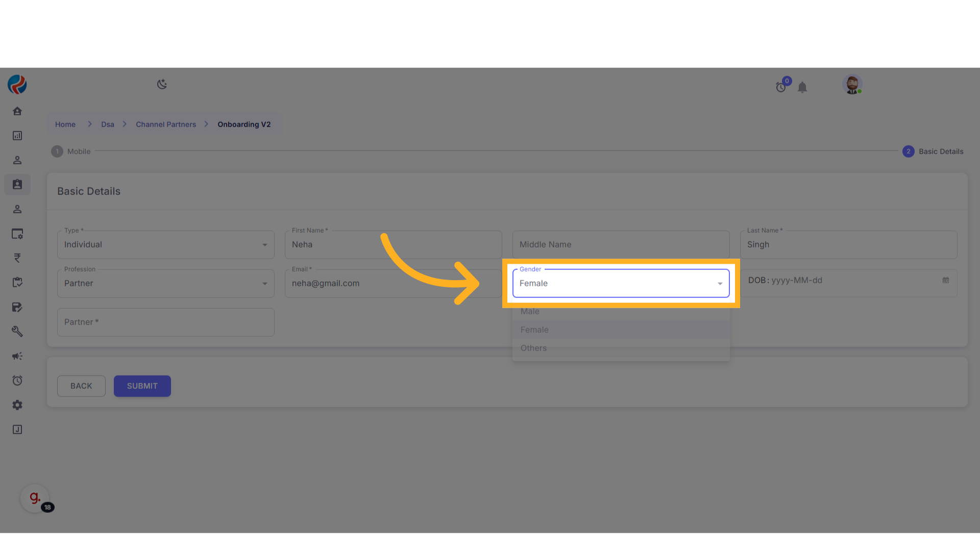The image size is (980, 551).
Task: Click the SUBMIT button
Action: point(142,386)
